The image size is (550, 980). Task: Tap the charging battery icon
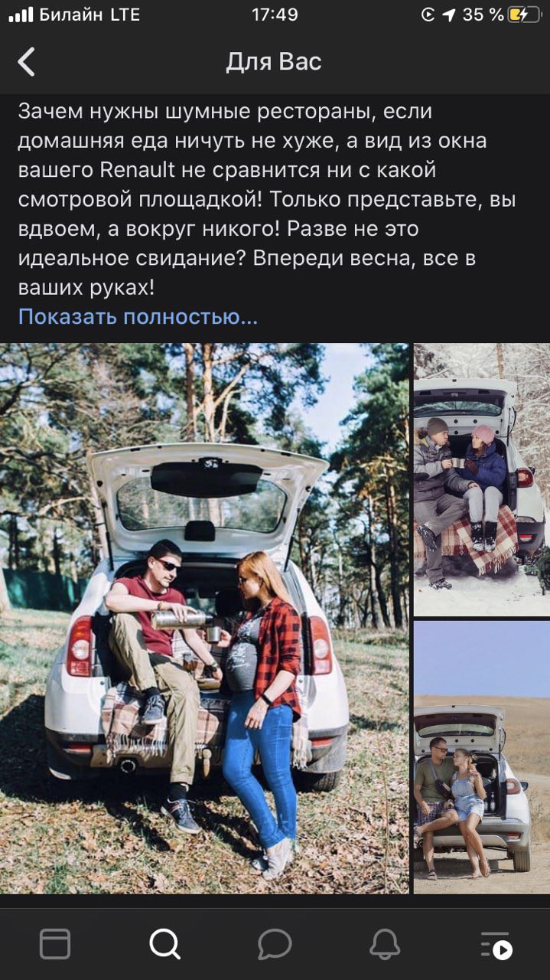click(x=528, y=15)
